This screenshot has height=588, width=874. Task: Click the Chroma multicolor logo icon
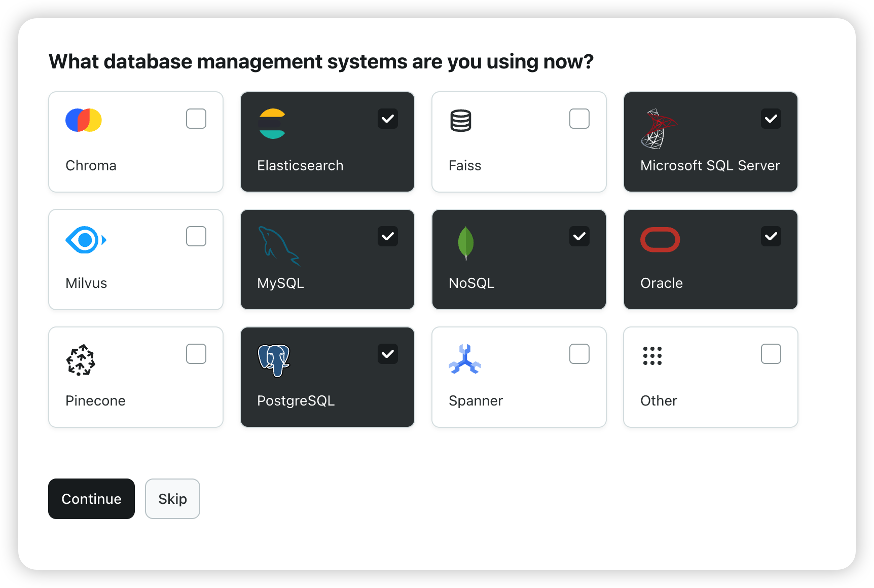(84, 120)
